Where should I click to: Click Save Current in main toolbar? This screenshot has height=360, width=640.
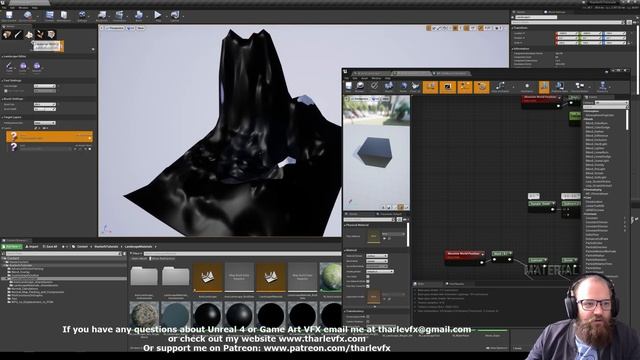coord(9,16)
